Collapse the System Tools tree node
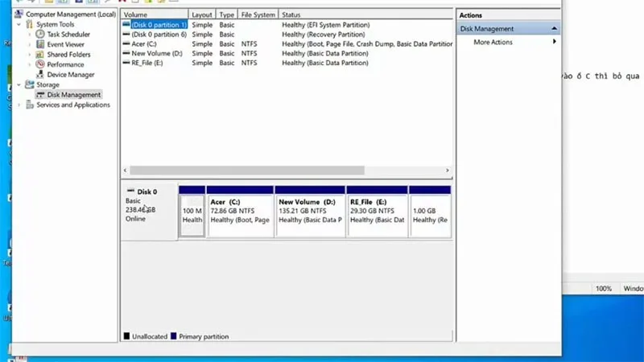Viewport: 644px width, 362px height. [19, 24]
